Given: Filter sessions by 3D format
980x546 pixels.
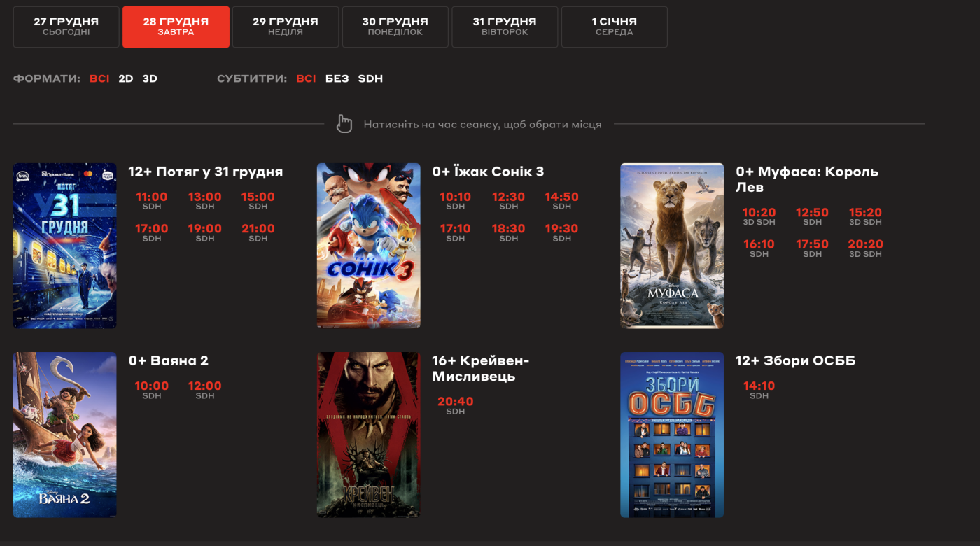Looking at the screenshot, I should (150, 79).
